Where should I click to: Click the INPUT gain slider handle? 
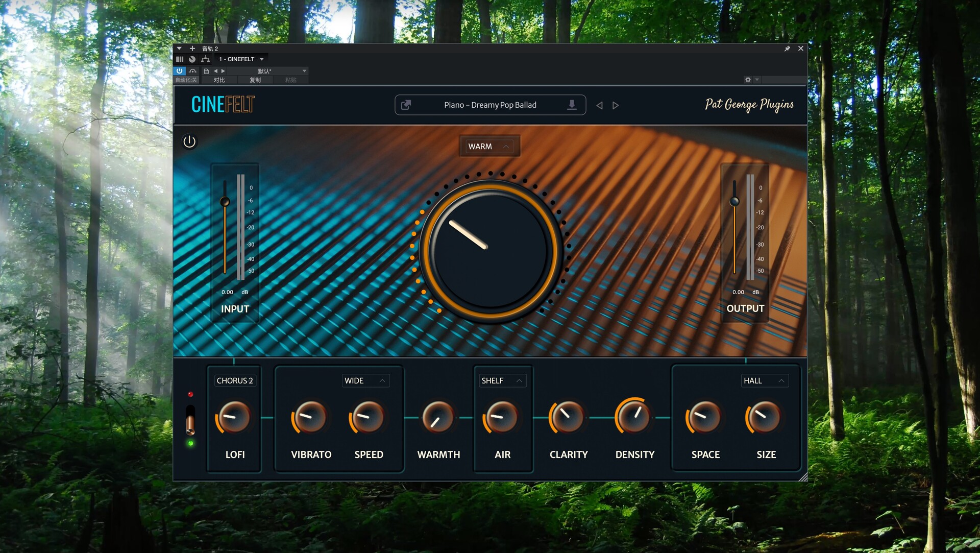(225, 202)
